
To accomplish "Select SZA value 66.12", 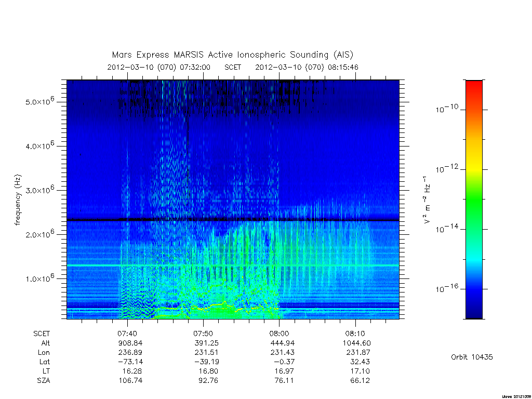I will pos(360,381).
